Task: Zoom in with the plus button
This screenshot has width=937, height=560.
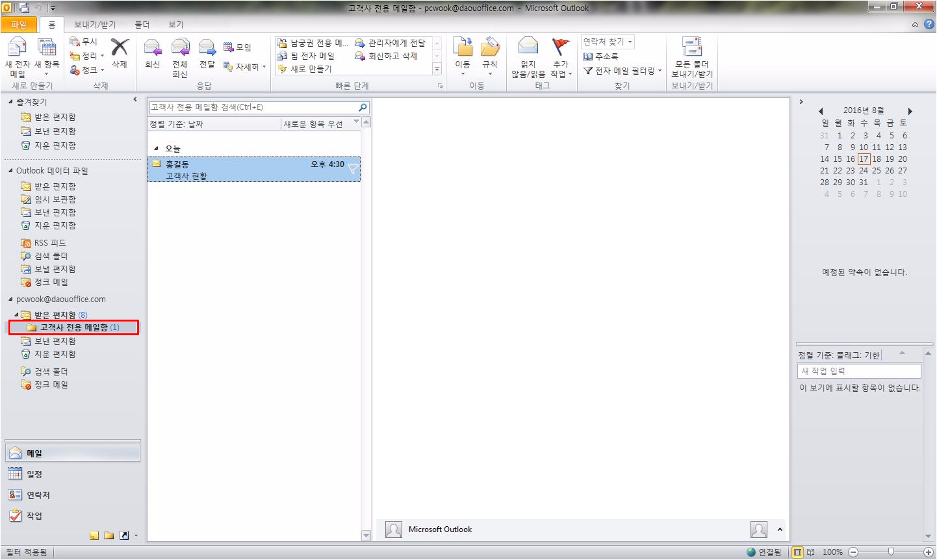Action: (929, 552)
